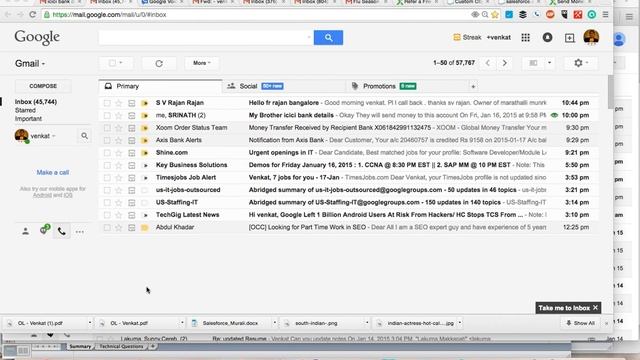Click the Make a call link
Viewport: 640px width, 360px height.
(x=53, y=172)
